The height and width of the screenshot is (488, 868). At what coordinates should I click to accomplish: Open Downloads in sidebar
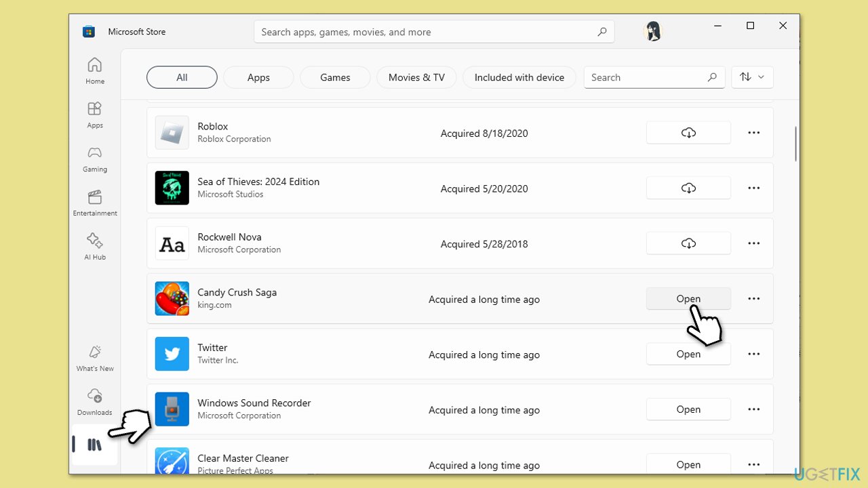click(x=95, y=403)
